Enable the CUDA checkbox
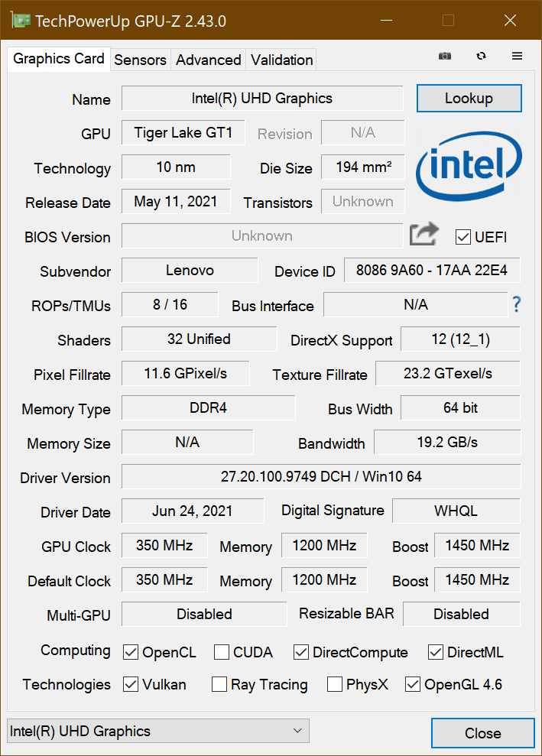This screenshot has height=756, width=542. click(222, 652)
